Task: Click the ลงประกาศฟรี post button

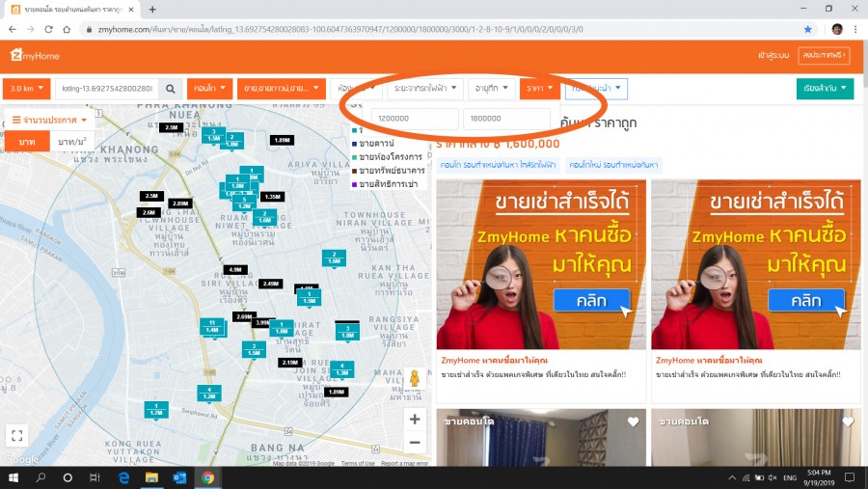Action: point(824,55)
